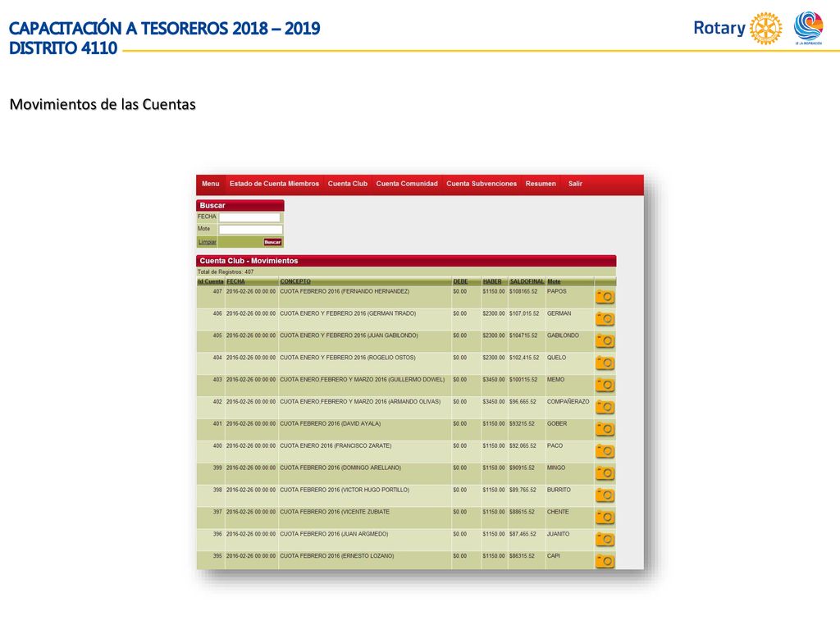Select concept mentioning ARMANDO OLIVAS
This screenshot has width=840, height=630.
click(x=360, y=401)
